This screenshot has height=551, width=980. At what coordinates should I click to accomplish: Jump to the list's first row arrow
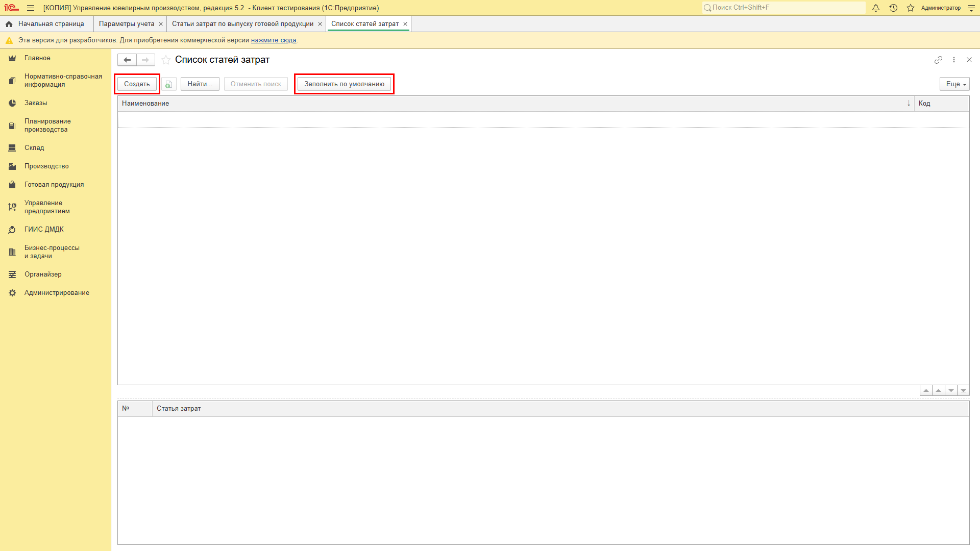click(x=926, y=391)
